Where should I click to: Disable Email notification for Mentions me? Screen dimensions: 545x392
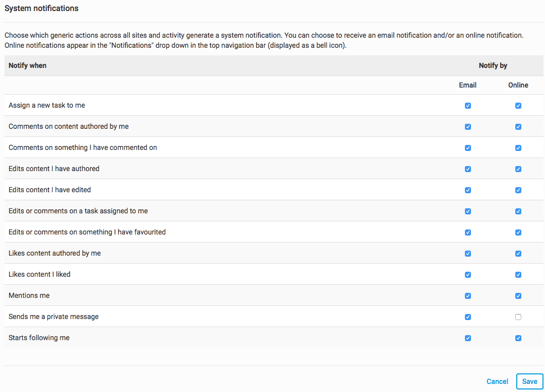coord(468,296)
